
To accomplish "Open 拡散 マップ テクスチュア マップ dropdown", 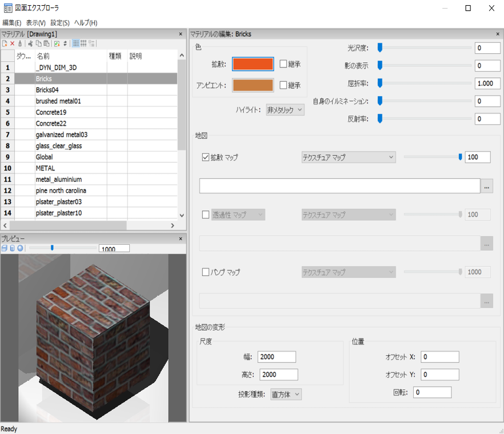I will click(x=349, y=157).
